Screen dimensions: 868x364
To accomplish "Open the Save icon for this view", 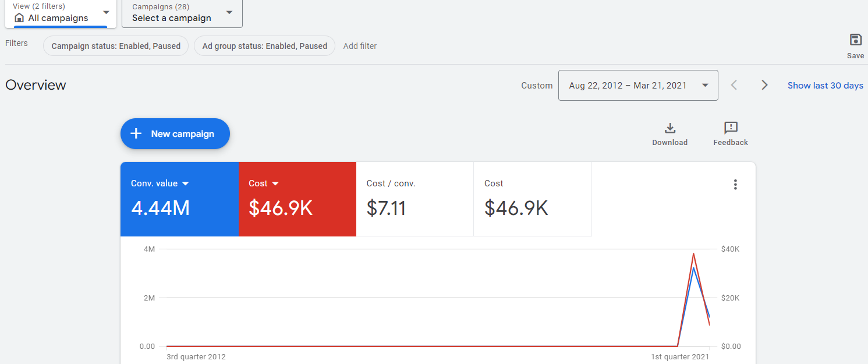I will coord(855,40).
